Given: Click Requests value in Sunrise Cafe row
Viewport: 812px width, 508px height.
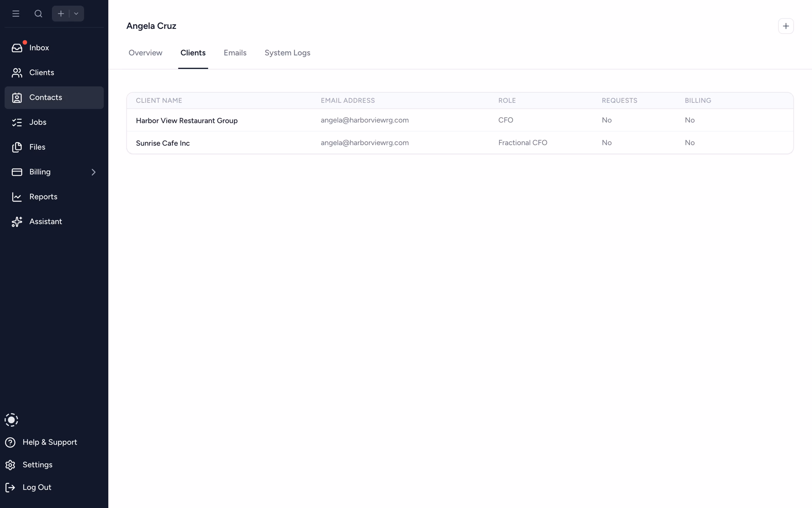Looking at the screenshot, I should tap(607, 143).
